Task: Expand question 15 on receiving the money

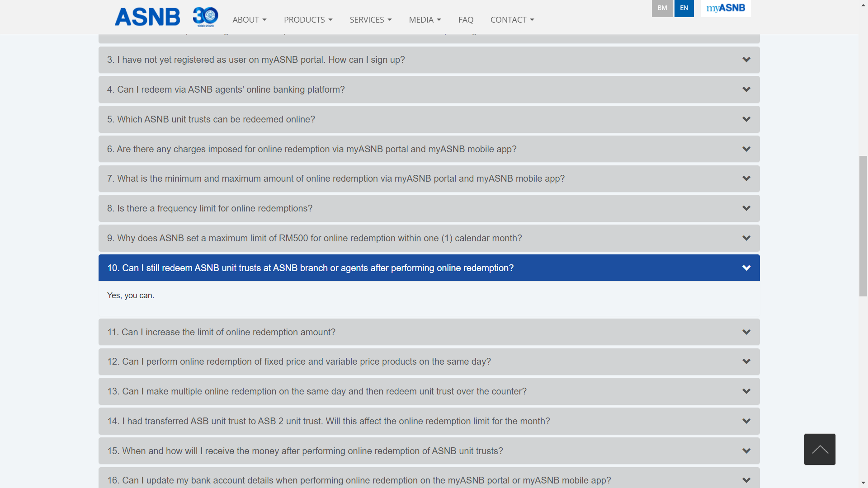Action: coord(429,451)
